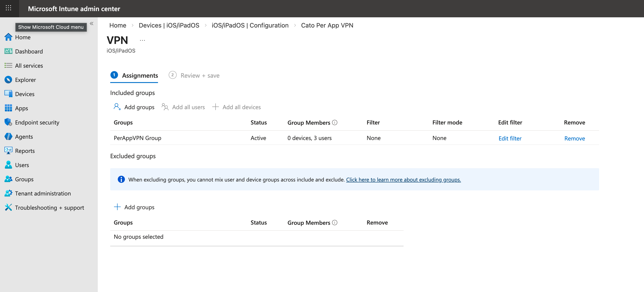Click the info icon beside included Group Members

pyautogui.click(x=334, y=122)
